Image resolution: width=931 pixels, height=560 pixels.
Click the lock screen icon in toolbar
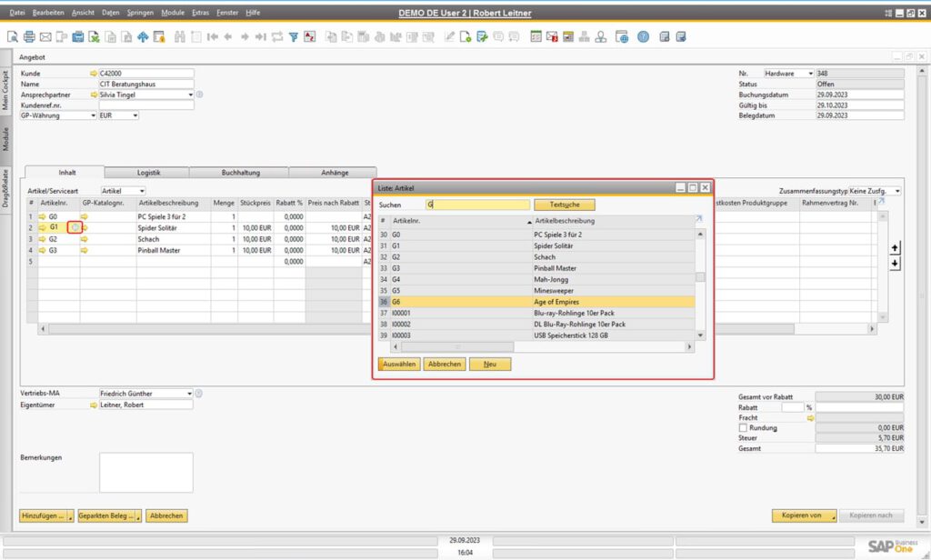[159, 37]
